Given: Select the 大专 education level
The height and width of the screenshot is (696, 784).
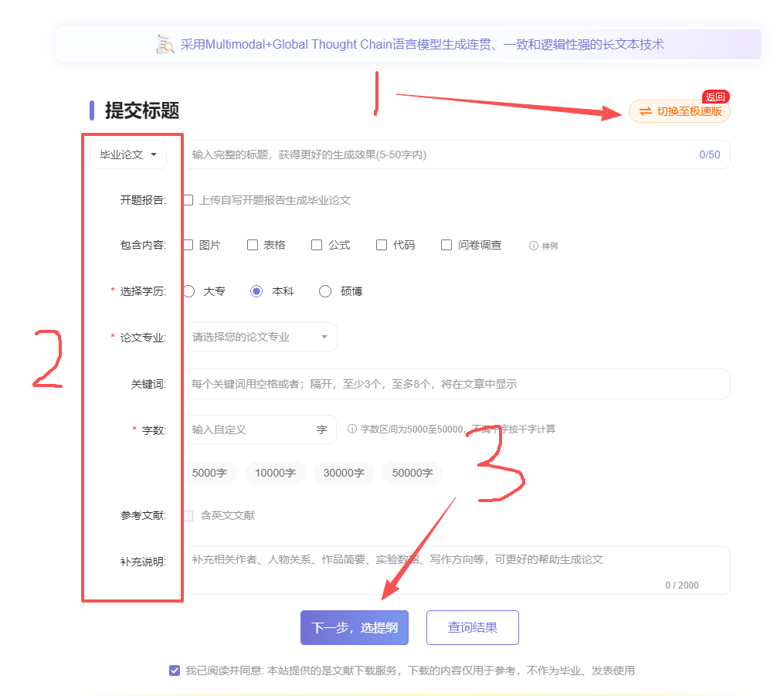Looking at the screenshot, I should click(188, 291).
